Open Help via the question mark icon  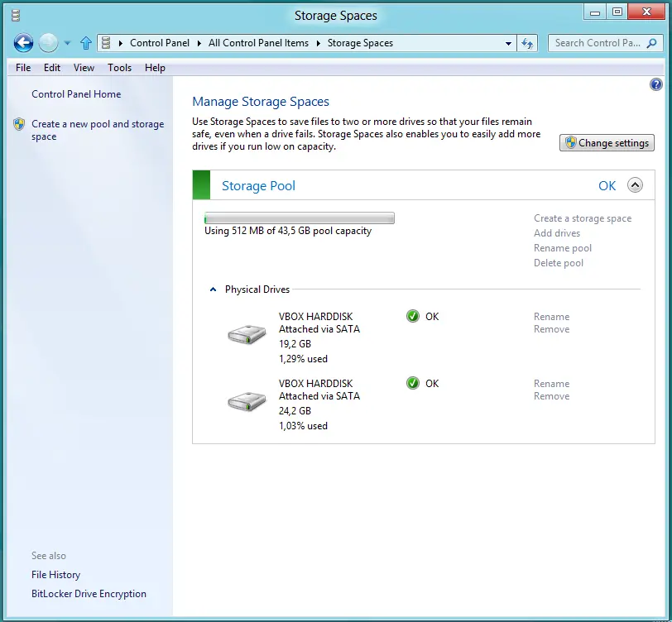pos(655,84)
